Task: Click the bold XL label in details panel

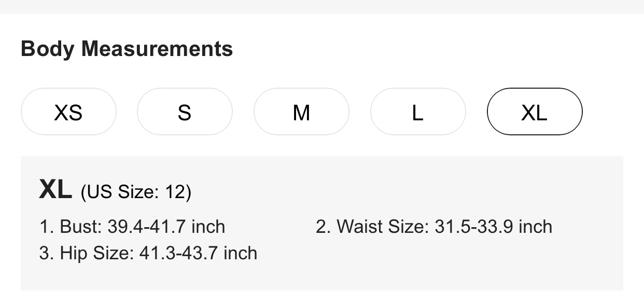Action: click(55, 190)
